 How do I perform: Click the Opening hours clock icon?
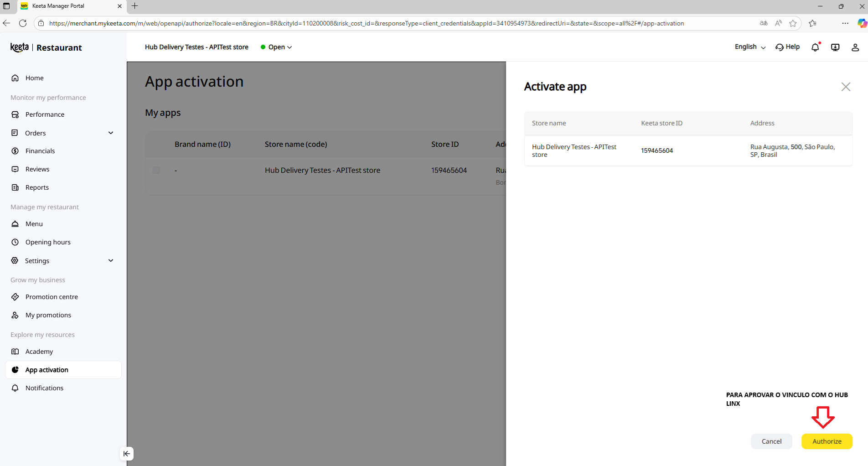coord(15,242)
